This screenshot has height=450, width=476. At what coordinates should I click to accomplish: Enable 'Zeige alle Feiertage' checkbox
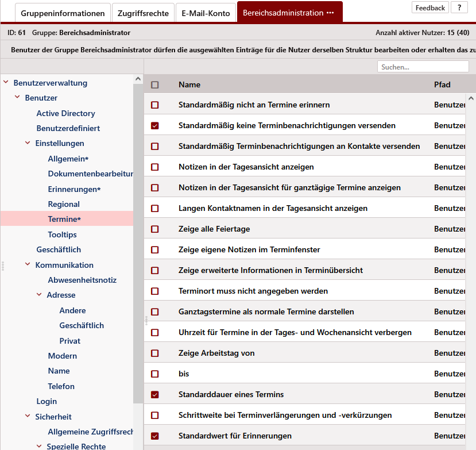coord(154,229)
